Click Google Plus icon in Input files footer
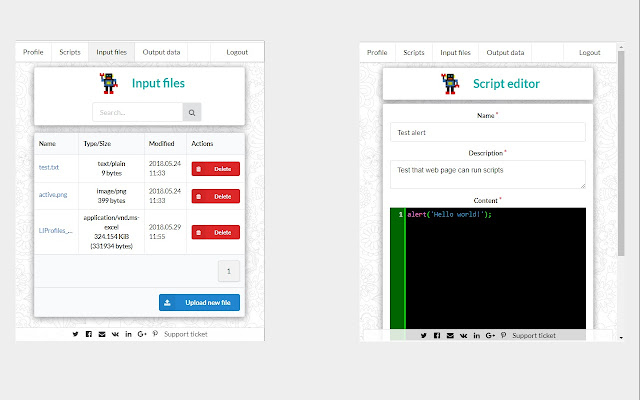The height and width of the screenshot is (400, 640). [142, 334]
